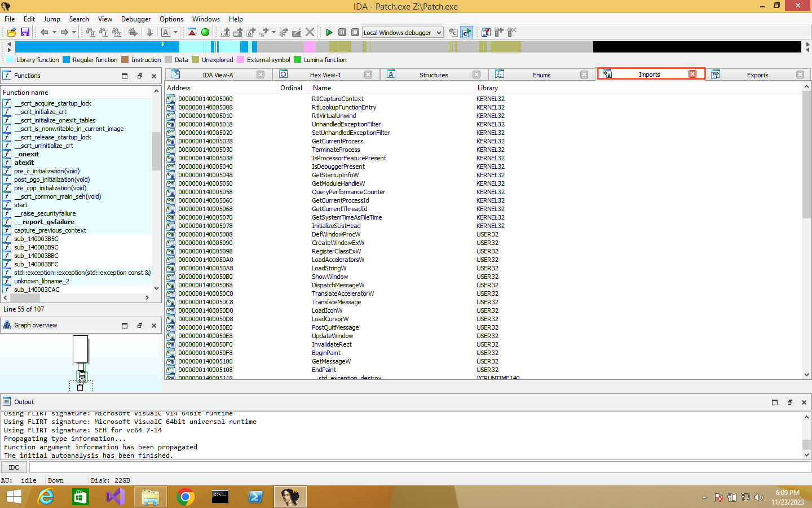Switch to the Hex View-1 tab
The height and width of the screenshot is (508, 812).
[325, 75]
